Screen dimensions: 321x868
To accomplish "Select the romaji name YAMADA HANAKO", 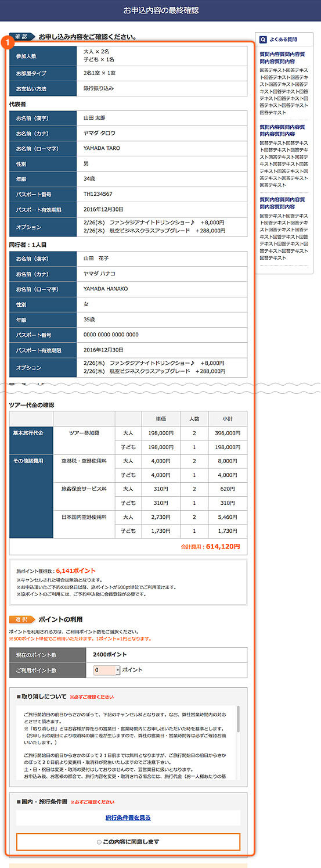I will (106, 289).
